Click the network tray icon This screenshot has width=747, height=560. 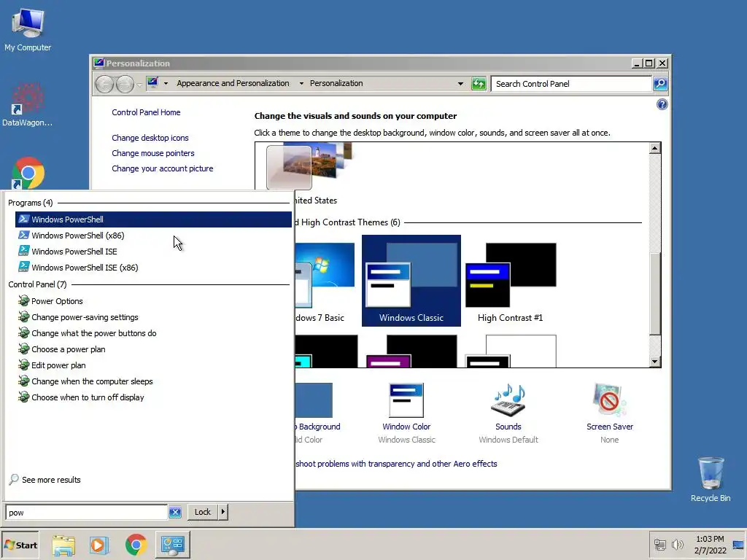659,545
